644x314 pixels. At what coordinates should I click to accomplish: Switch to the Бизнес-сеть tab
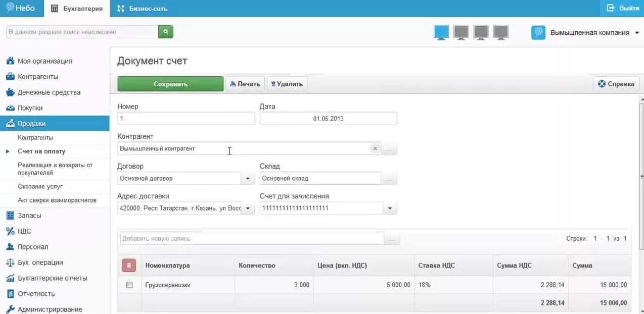coord(142,9)
